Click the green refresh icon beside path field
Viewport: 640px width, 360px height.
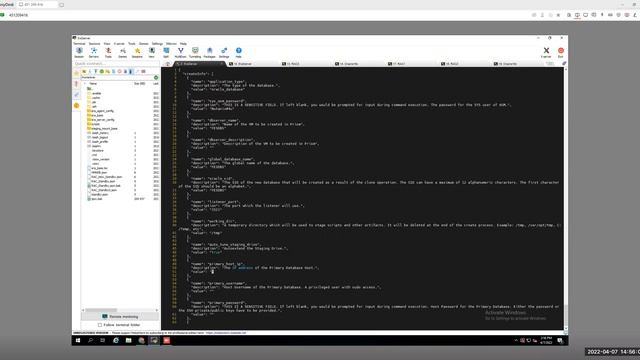156,77
